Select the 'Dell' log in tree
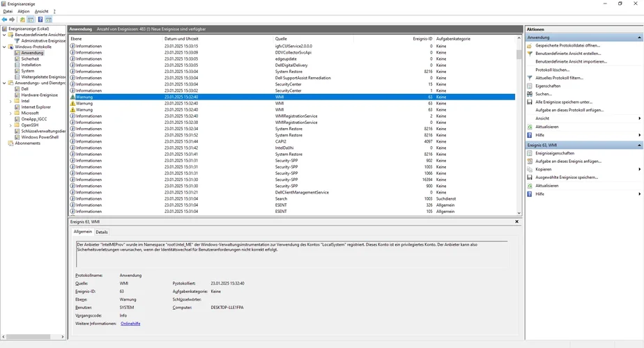 [x=24, y=88]
